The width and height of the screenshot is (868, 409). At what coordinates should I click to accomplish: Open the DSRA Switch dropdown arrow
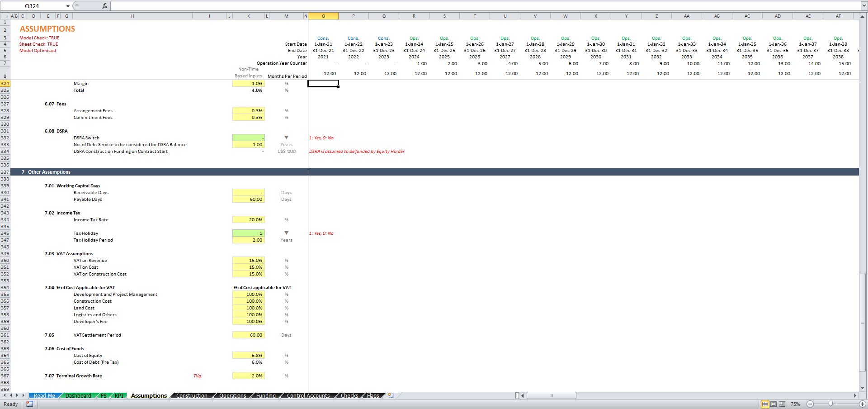286,138
